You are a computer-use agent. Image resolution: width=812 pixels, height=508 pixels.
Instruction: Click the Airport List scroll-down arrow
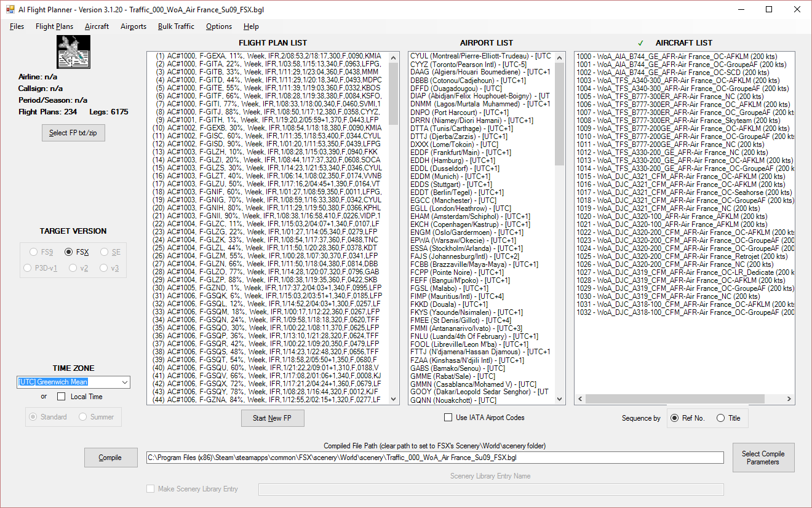(x=560, y=399)
